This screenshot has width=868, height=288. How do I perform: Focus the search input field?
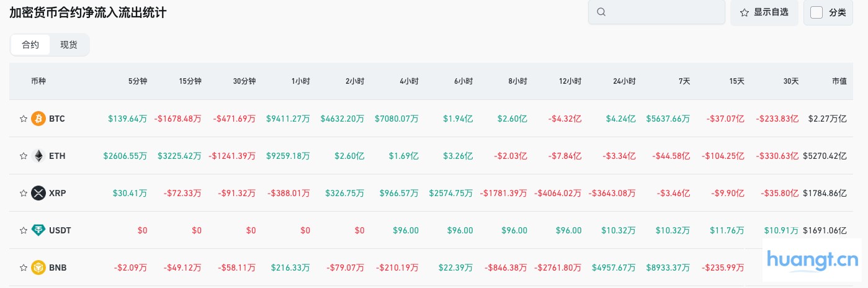pyautogui.click(x=664, y=12)
